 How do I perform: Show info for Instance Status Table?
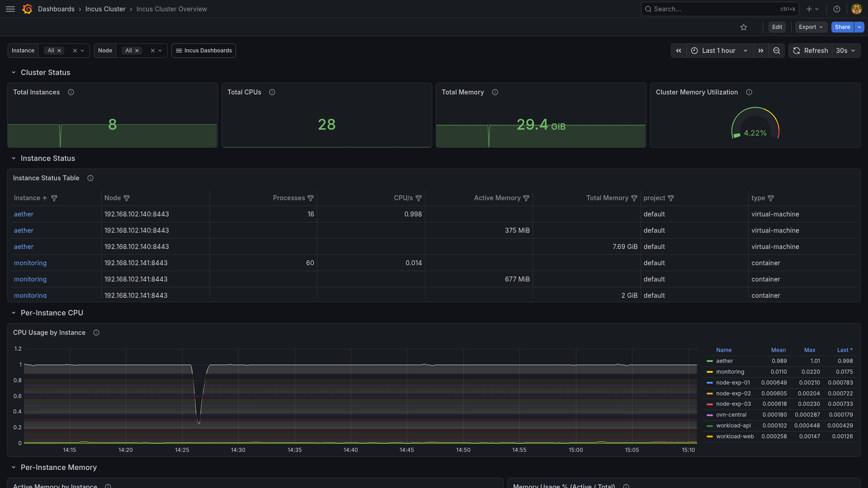(90, 178)
